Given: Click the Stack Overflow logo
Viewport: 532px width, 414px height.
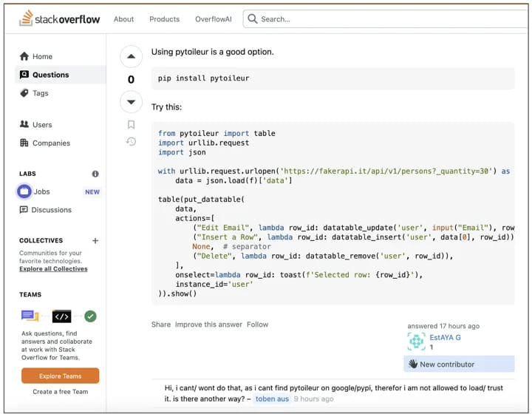Looking at the screenshot, I should click(59, 18).
